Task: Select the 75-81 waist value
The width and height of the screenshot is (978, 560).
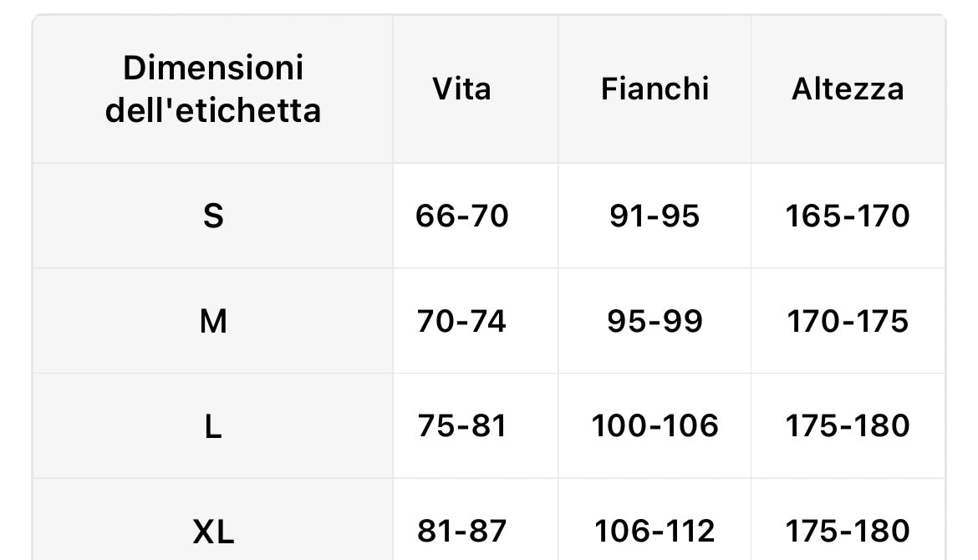Action: tap(461, 426)
